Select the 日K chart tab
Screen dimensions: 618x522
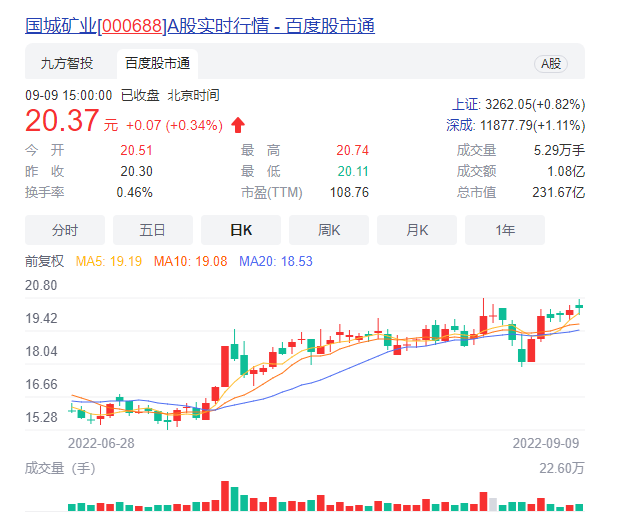241,230
